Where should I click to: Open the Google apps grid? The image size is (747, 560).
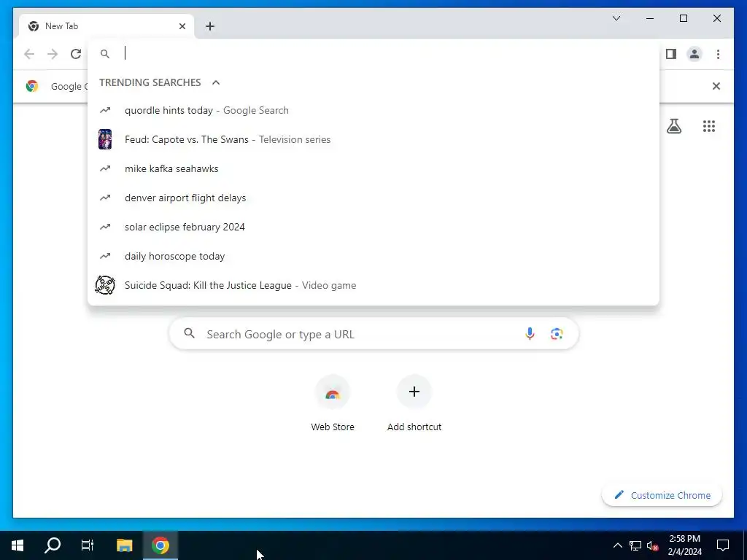click(x=709, y=126)
